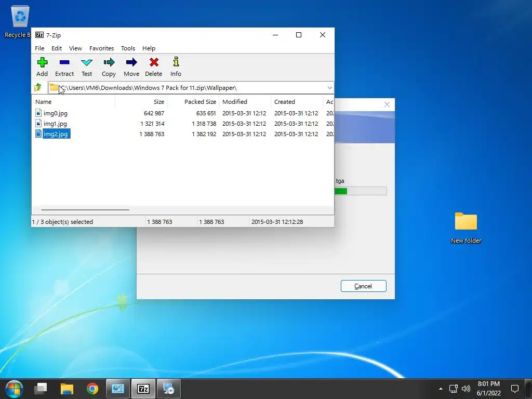
Task: Sort by the Modified column header
Action: tap(245, 102)
